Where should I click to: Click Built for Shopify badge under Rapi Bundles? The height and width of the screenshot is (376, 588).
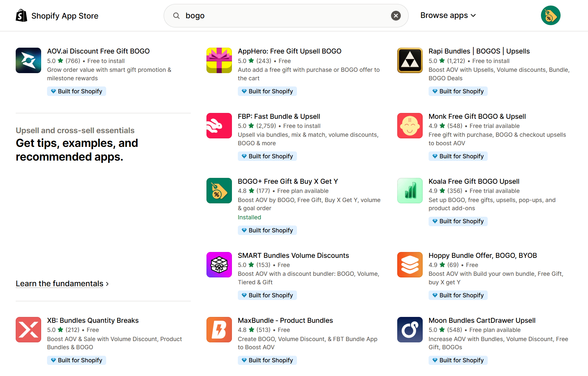point(458,91)
